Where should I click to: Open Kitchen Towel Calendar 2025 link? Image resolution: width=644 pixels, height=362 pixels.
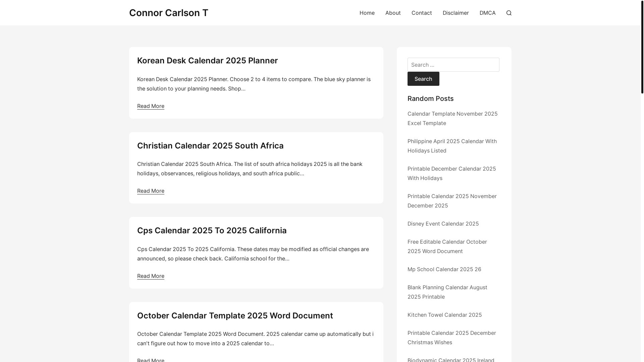[x=444, y=315]
